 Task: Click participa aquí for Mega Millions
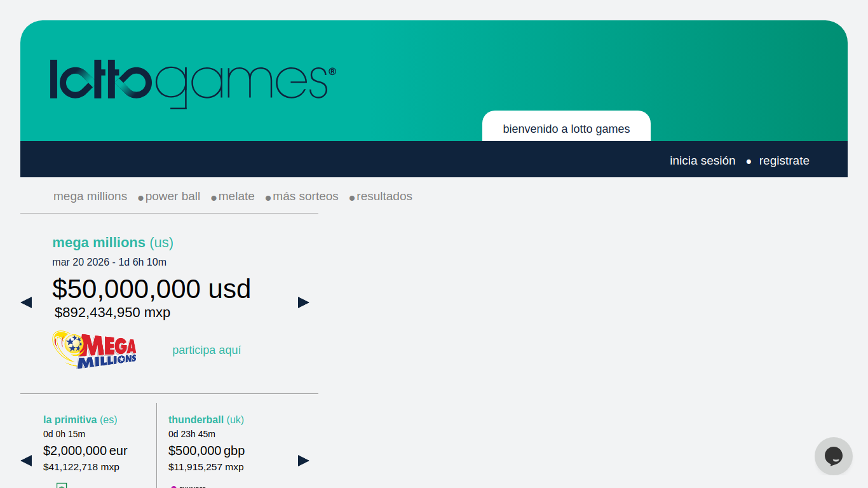[207, 350]
